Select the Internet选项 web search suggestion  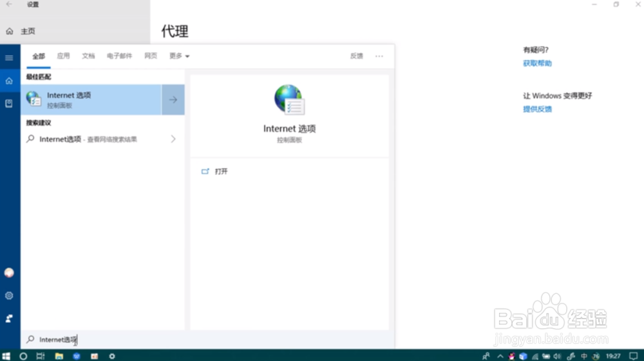tap(102, 139)
